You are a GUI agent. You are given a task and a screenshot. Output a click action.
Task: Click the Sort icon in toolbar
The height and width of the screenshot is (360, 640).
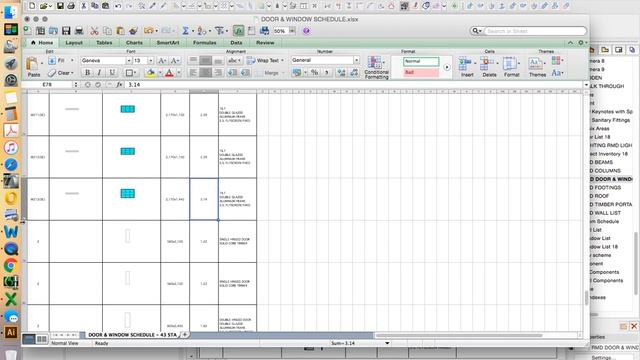(201, 31)
